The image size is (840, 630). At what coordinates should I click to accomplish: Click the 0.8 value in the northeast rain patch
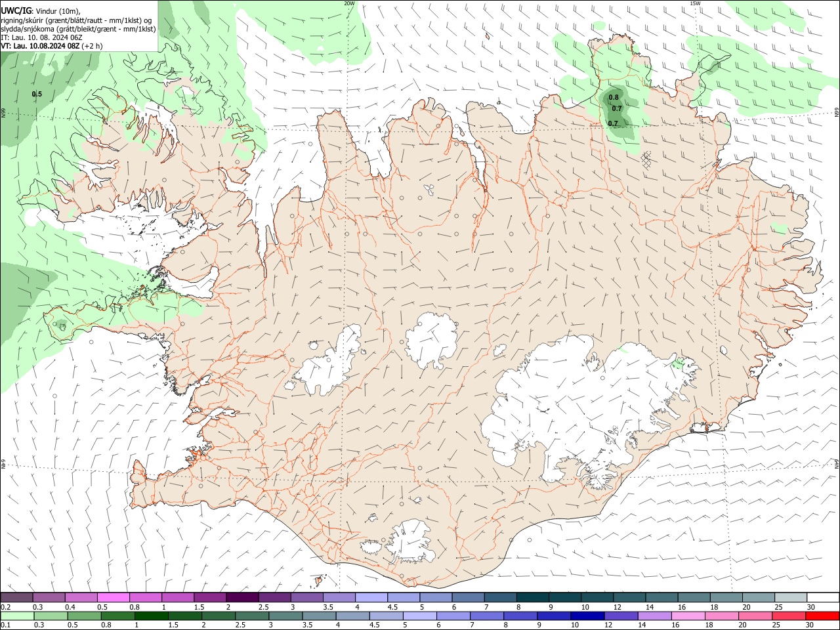coord(614,97)
